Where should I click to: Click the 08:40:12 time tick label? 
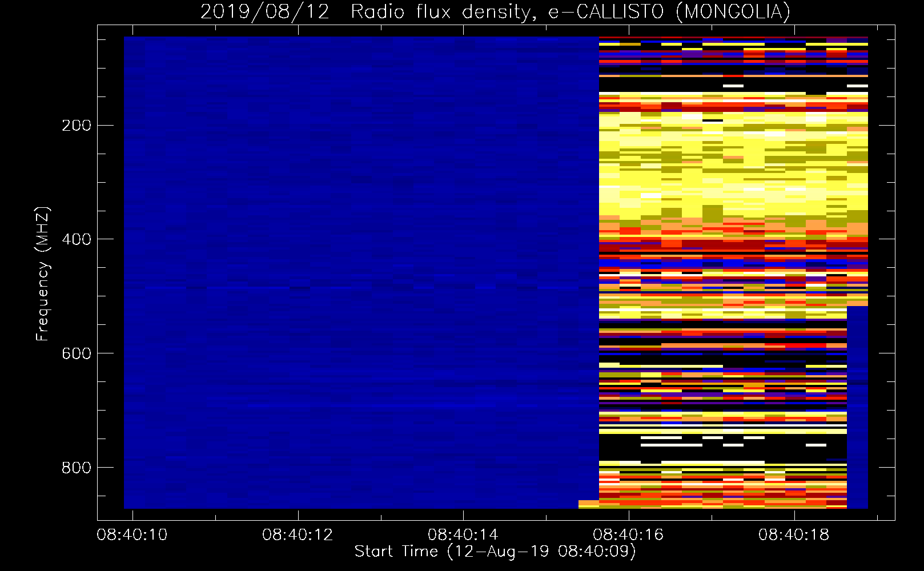298,535
